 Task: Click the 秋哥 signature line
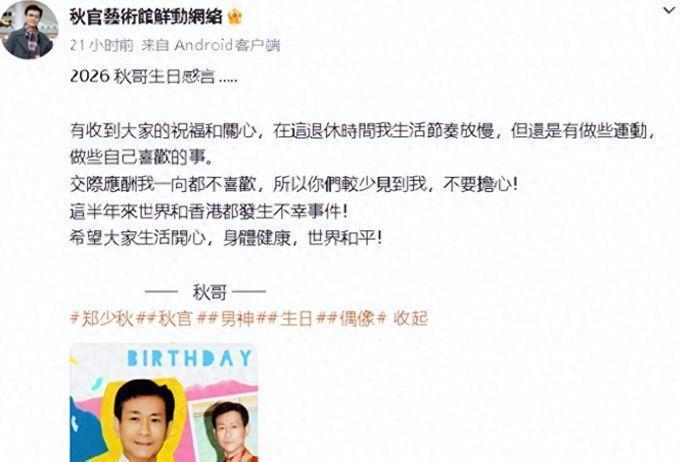[206, 292]
